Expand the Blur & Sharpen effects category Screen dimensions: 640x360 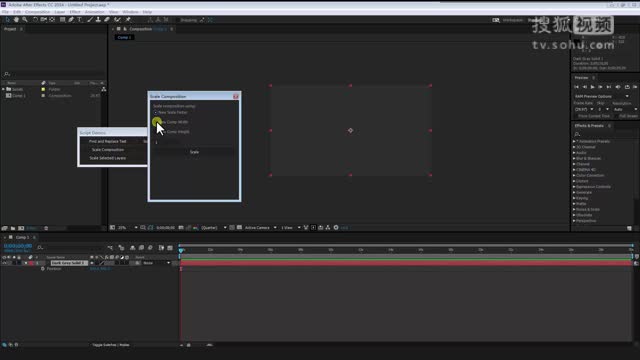[x=574, y=158]
